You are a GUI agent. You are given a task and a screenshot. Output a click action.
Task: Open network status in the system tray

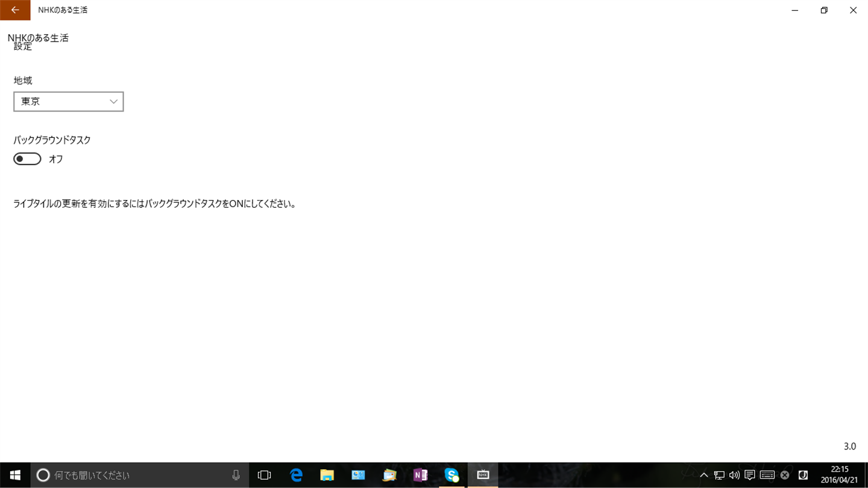point(719,475)
